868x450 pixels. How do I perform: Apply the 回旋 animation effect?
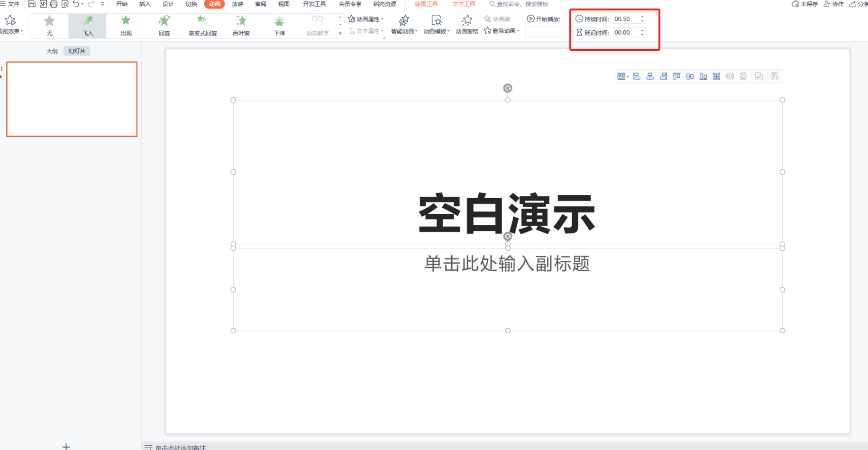point(164,26)
